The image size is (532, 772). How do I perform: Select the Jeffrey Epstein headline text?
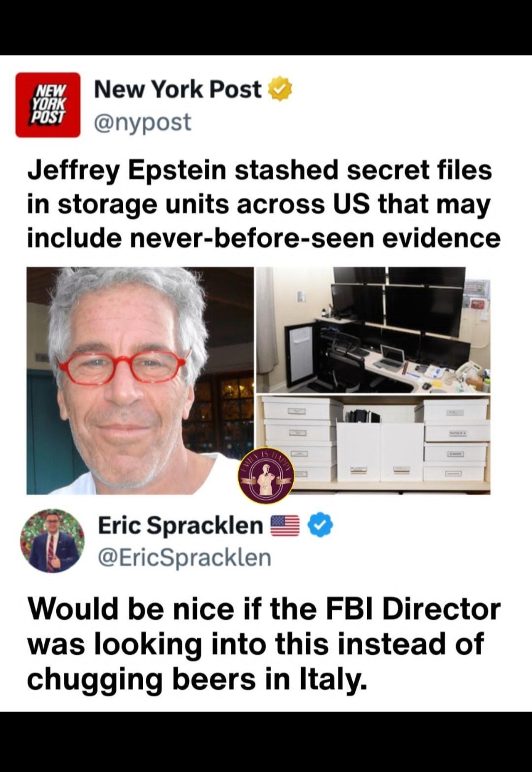[264, 204]
